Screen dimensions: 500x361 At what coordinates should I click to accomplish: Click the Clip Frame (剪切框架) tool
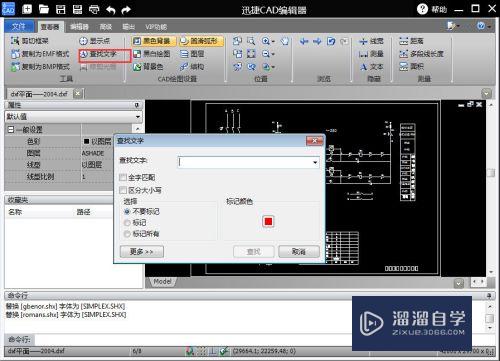[30, 41]
